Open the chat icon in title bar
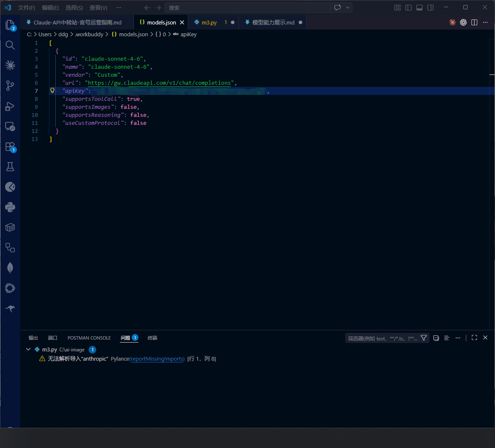Image resolution: width=495 pixels, height=448 pixels. (x=338, y=8)
